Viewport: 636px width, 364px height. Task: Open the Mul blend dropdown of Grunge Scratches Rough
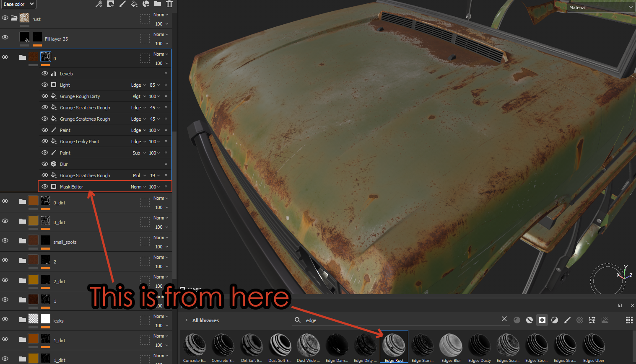tap(139, 176)
